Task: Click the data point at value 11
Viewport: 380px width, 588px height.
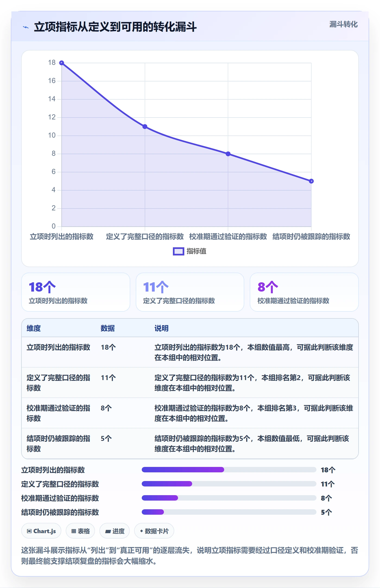Action: pos(145,127)
